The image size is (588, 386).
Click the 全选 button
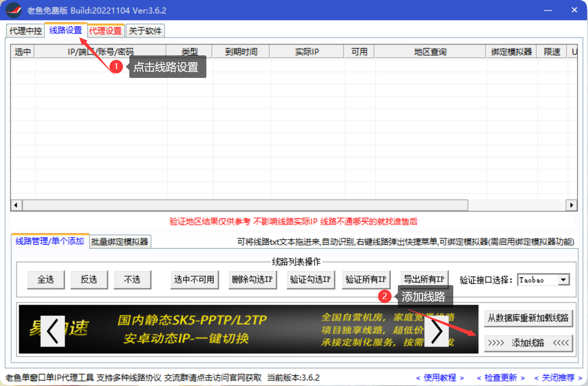coord(46,280)
